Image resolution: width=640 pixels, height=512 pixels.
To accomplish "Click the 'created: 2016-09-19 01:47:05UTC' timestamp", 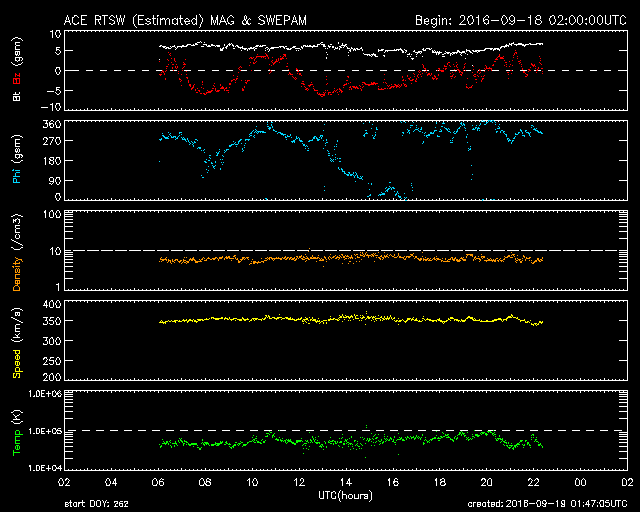I will [547, 504].
